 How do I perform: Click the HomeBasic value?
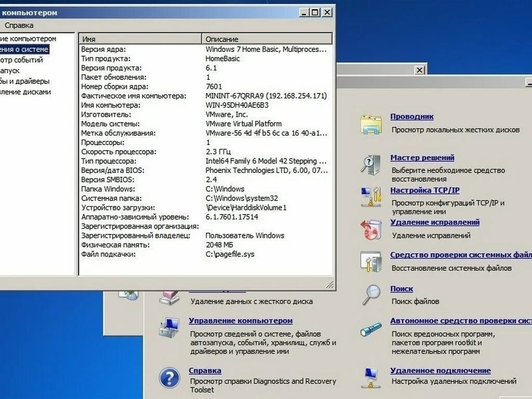[x=222, y=59]
